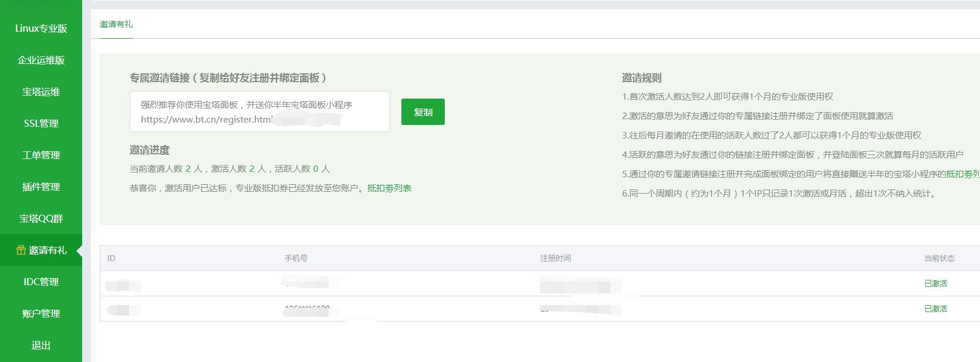
Task: Switch to the 邀请有礼 tab
Action: (116, 24)
